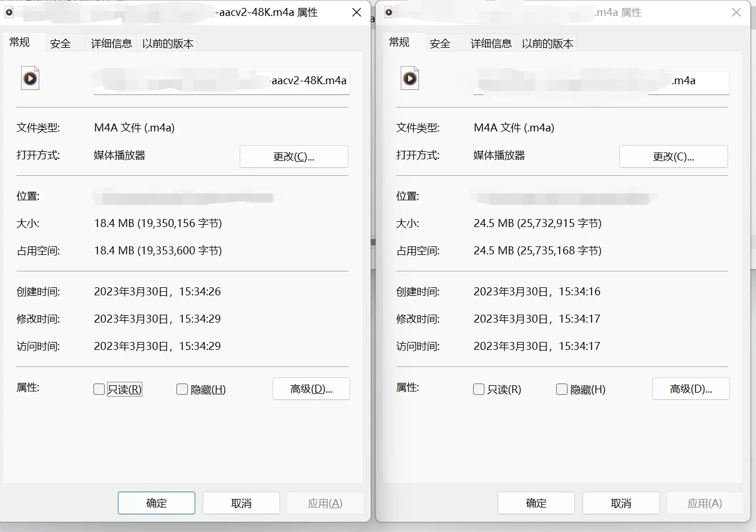Click 更改 button in right dialog

tap(673, 156)
